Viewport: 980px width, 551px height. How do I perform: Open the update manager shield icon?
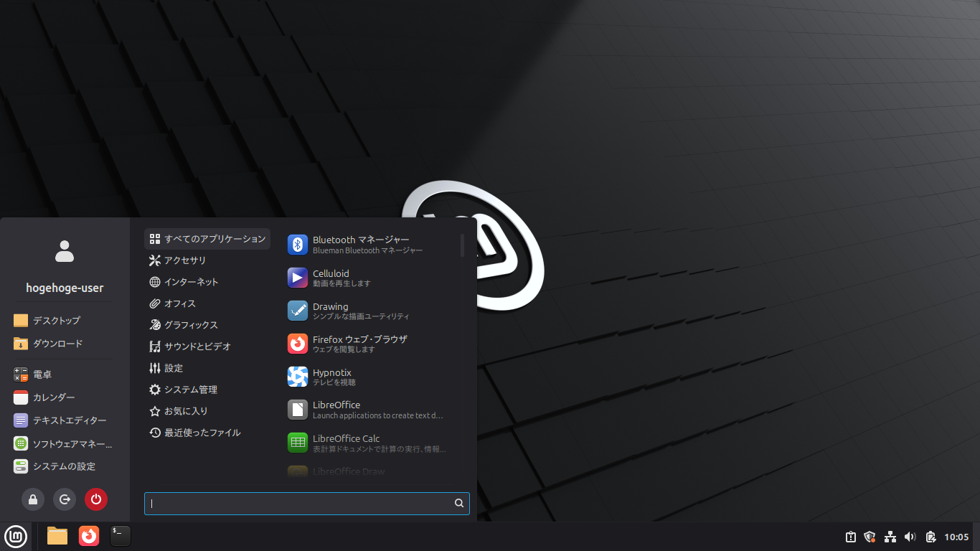click(x=870, y=537)
